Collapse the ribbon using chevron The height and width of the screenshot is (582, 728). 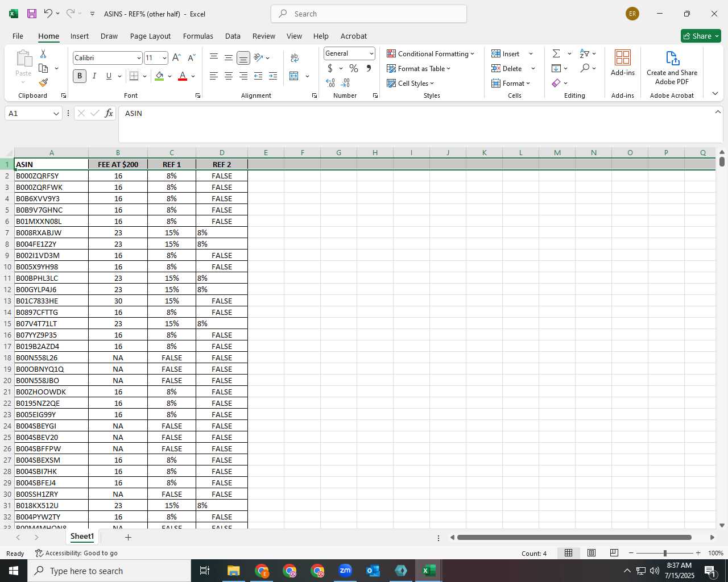(715, 93)
